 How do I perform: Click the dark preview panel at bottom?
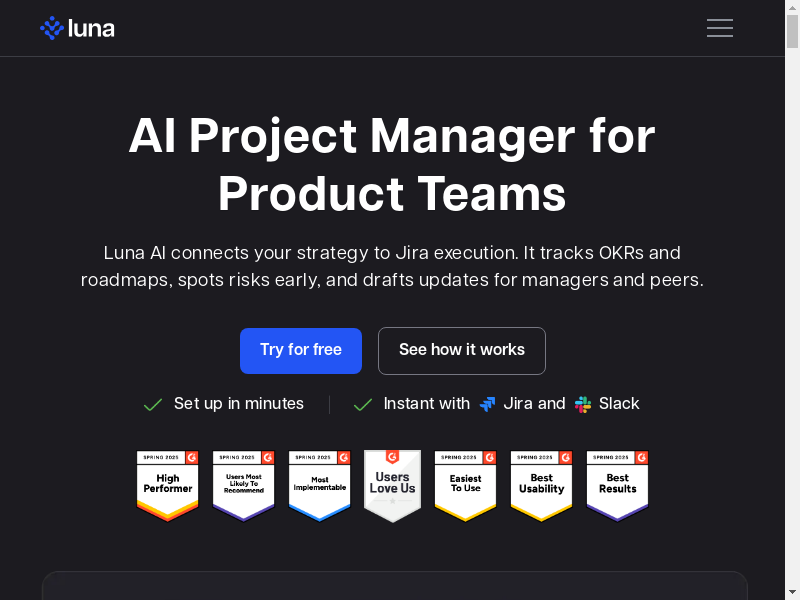[x=394, y=586]
